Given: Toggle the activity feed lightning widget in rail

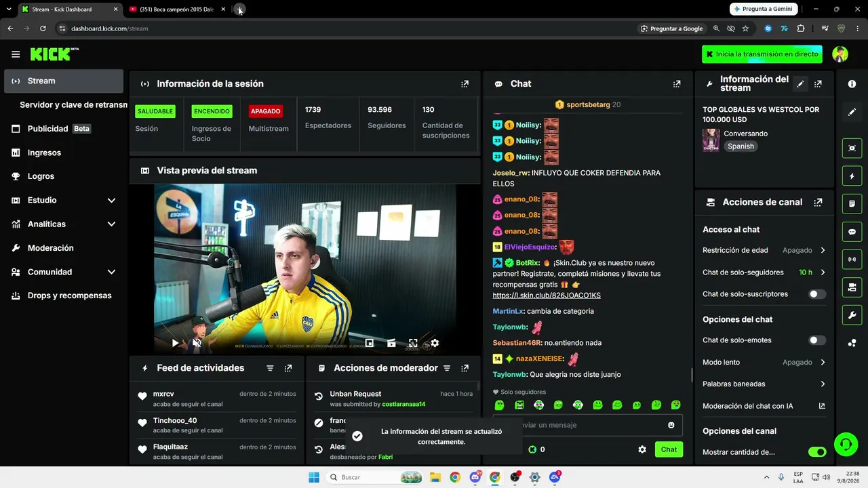Looking at the screenshot, I should [852, 176].
